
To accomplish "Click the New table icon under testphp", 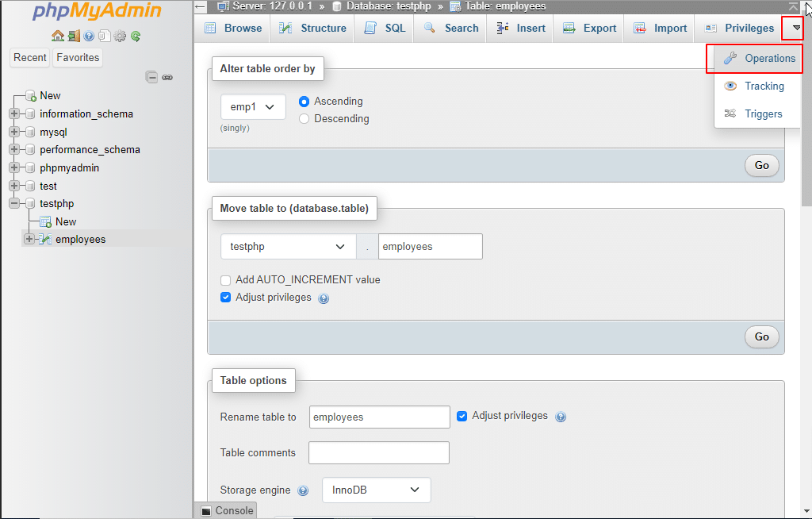I will [45, 221].
